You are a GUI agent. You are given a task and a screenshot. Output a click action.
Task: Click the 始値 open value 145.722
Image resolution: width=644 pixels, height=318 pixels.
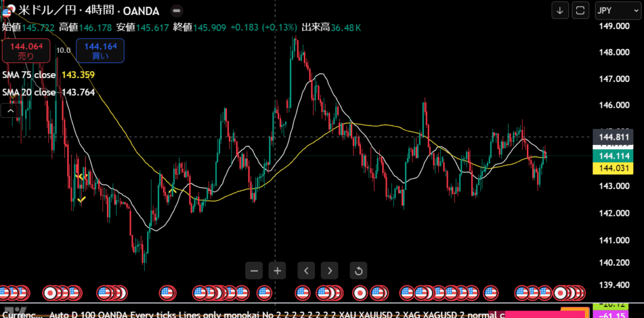pyautogui.click(x=39, y=28)
